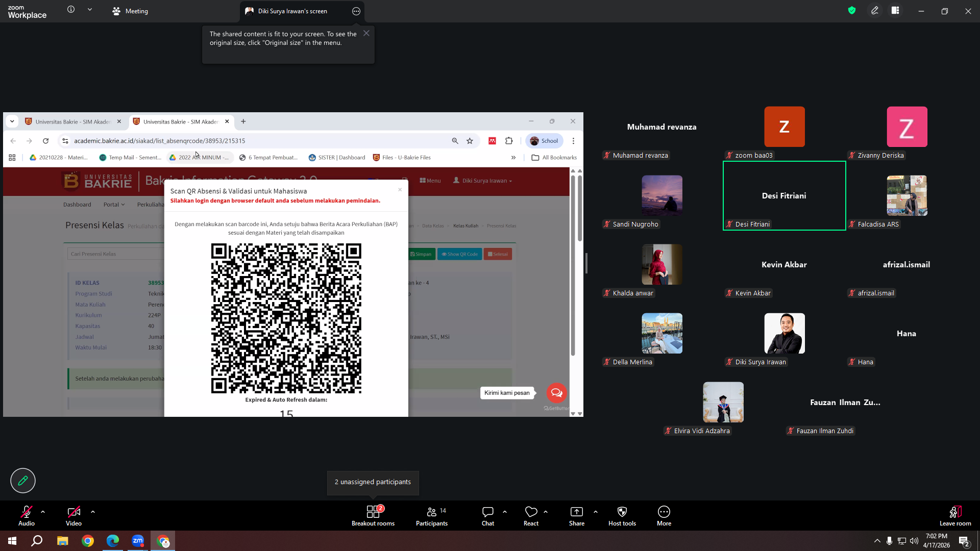
Task: Open Windows Start menu
Action: (x=12, y=541)
